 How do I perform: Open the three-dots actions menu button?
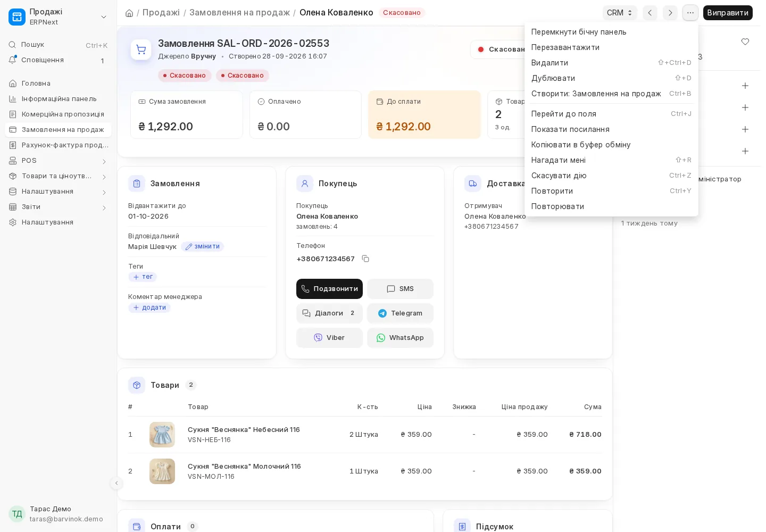[690, 13]
